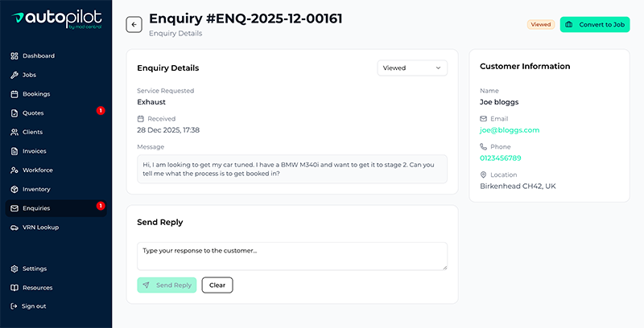644x328 pixels.
Task: Open Invoices in the sidebar
Action: point(34,151)
